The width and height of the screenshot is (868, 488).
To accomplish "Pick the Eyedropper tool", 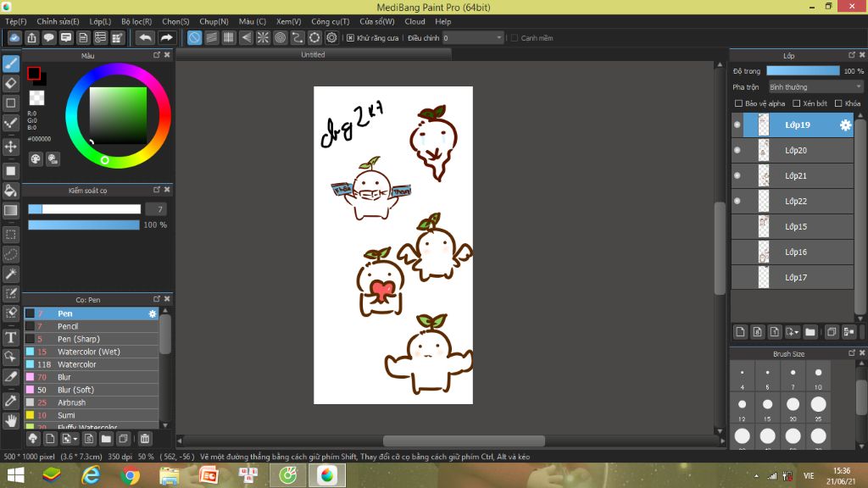I will coord(11,401).
